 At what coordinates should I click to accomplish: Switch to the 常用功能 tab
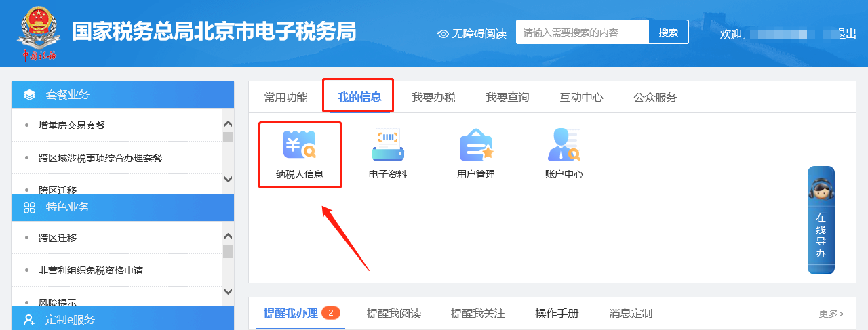[285, 97]
